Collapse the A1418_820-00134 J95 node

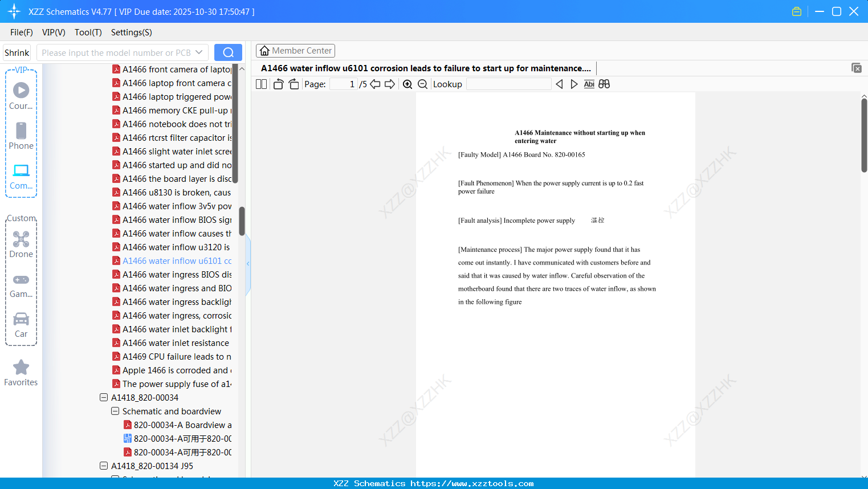pos(104,466)
